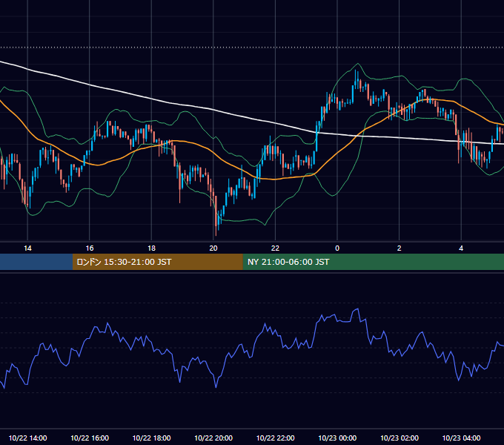Click the 10/23 00:00 time label
The height and width of the screenshot is (445, 504).
point(337,438)
